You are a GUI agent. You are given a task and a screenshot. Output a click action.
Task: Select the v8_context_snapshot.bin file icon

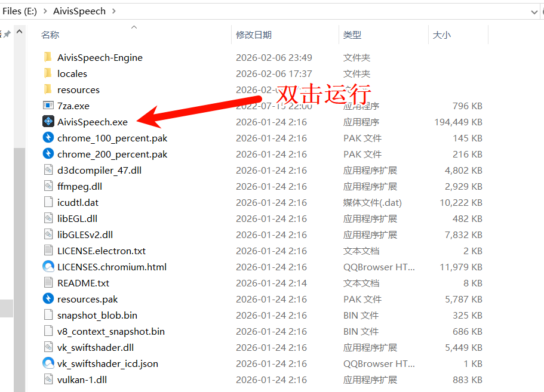(48, 331)
